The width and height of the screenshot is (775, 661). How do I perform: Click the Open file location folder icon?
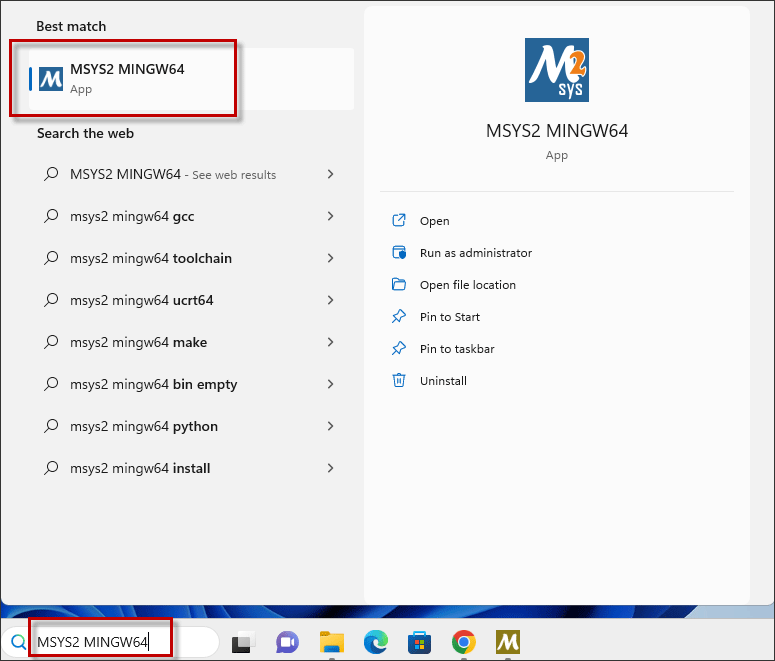[399, 284]
